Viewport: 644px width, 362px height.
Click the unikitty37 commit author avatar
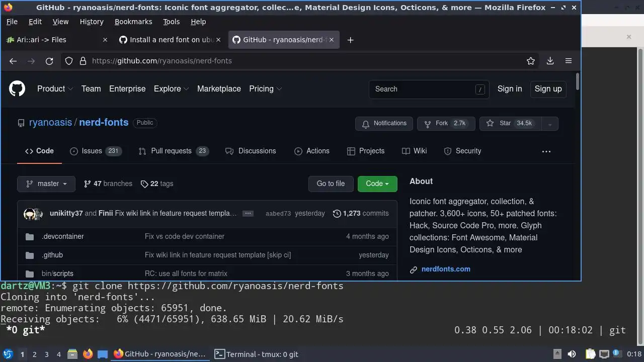[30, 214]
